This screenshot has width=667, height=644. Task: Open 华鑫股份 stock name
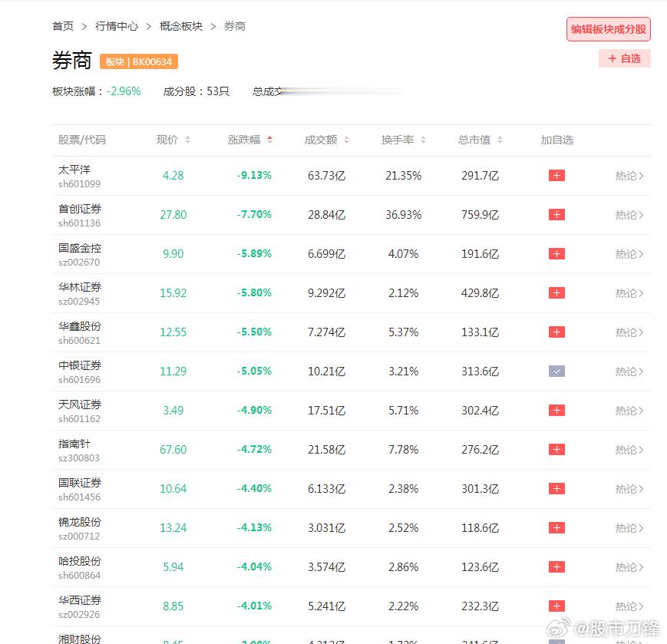pyautogui.click(x=80, y=325)
